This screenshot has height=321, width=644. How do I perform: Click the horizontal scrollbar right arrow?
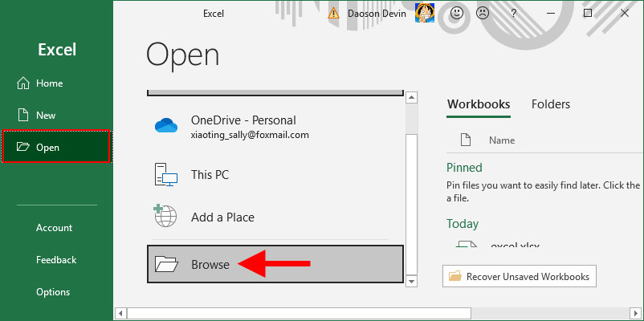click(x=635, y=312)
